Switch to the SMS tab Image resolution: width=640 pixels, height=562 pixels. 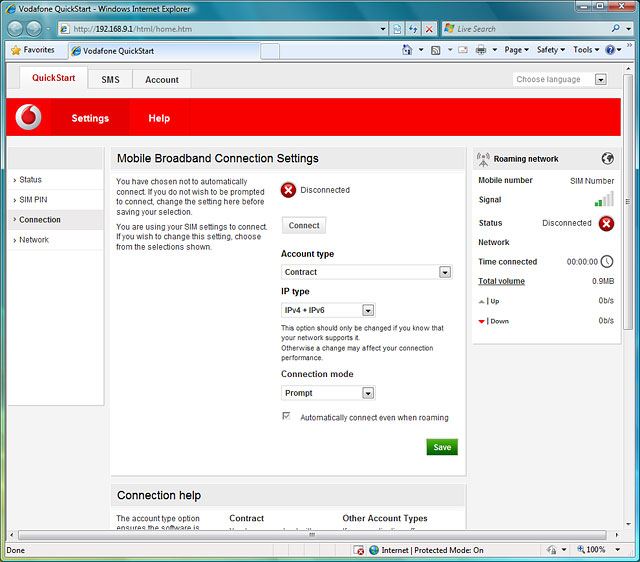click(x=110, y=80)
